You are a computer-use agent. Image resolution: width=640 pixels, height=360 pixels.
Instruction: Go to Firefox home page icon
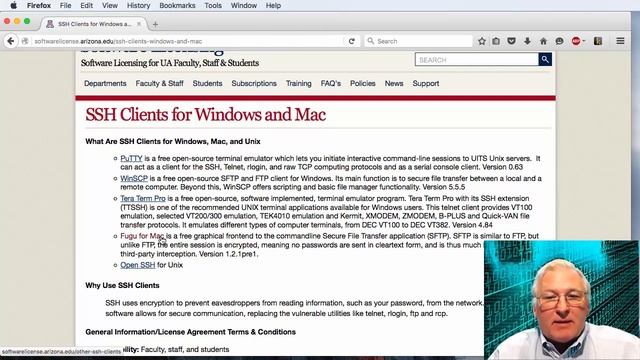coord(543,41)
